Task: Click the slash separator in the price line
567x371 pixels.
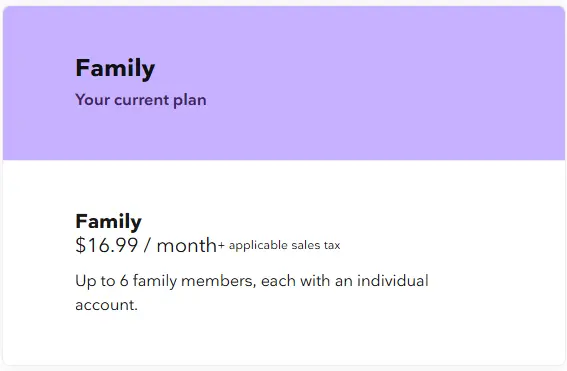Action: click(147, 245)
